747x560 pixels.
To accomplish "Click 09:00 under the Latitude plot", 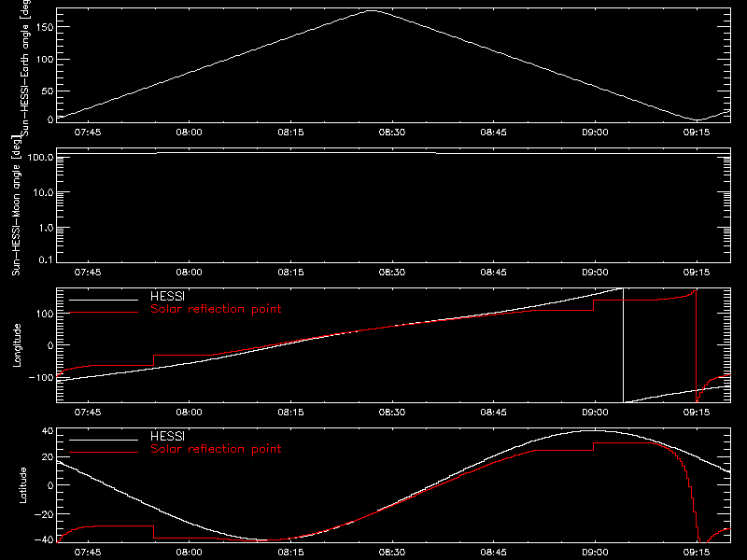I will [595, 553].
